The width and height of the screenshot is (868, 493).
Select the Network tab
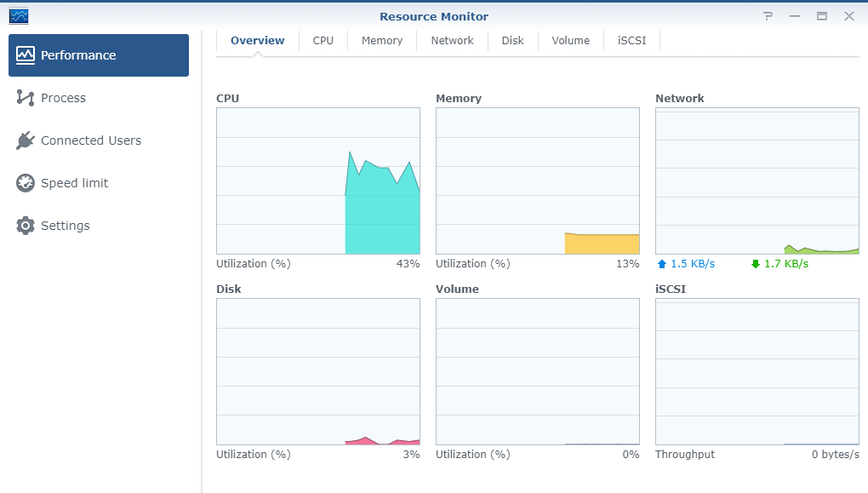[x=452, y=41]
